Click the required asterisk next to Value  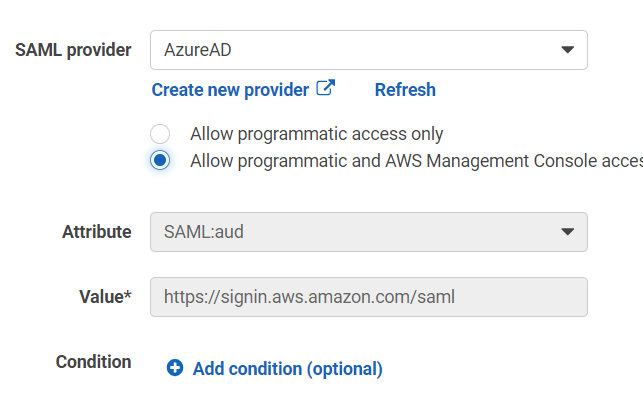click(x=128, y=295)
